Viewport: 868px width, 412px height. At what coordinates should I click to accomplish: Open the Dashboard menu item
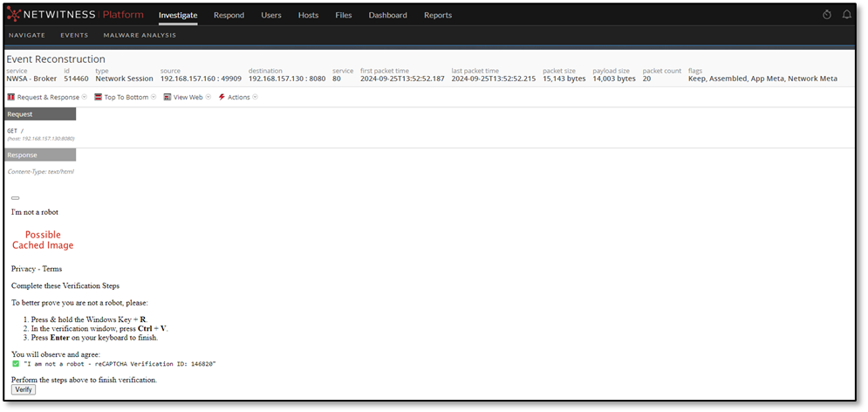[387, 15]
